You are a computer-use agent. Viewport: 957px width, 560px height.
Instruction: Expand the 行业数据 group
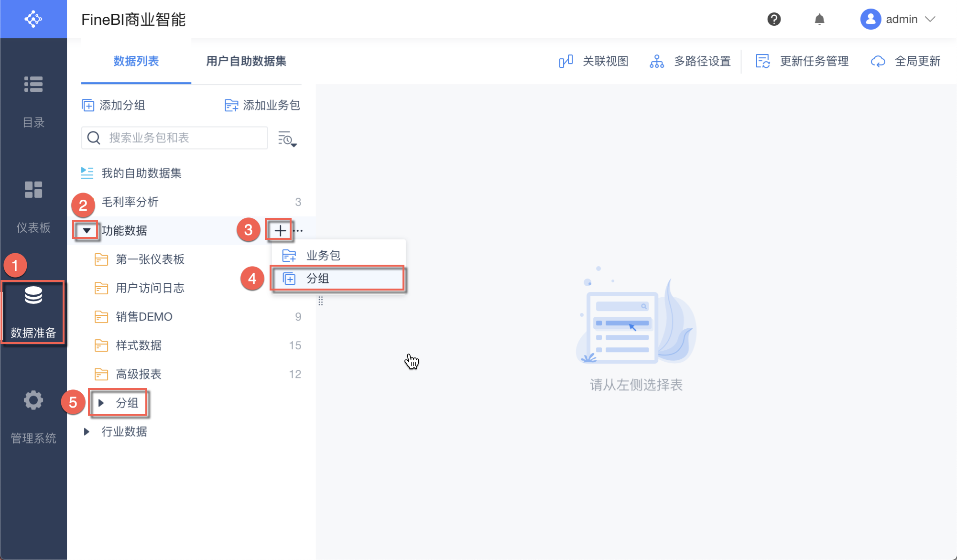click(x=87, y=431)
